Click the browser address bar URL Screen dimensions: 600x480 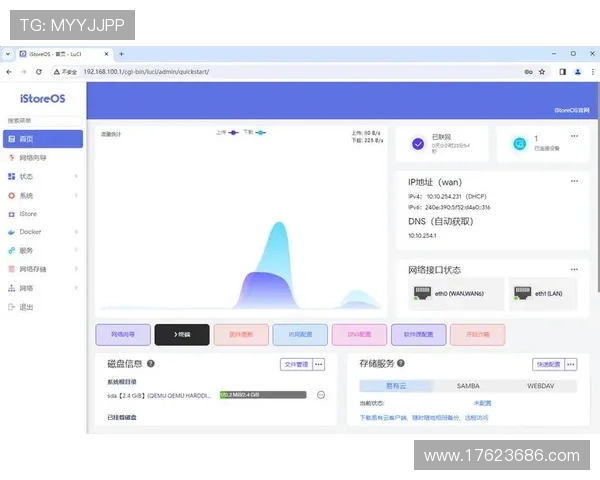146,72
